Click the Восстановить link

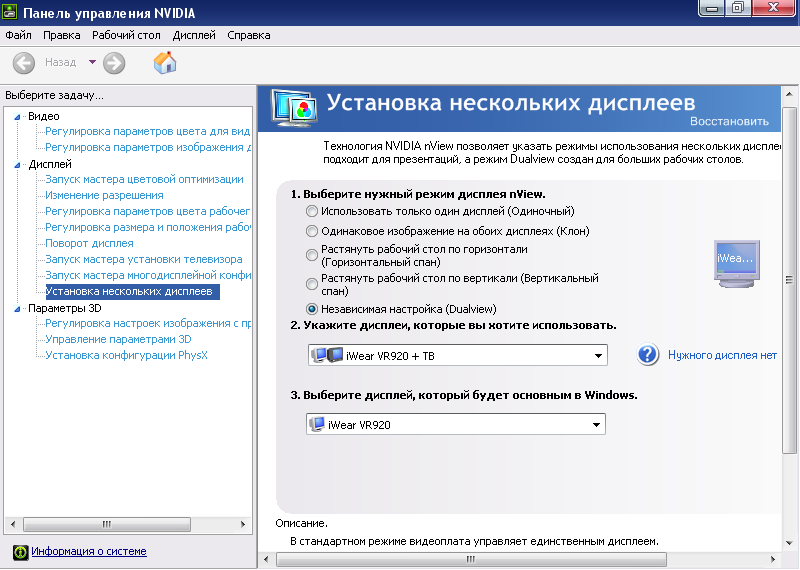pos(729,121)
